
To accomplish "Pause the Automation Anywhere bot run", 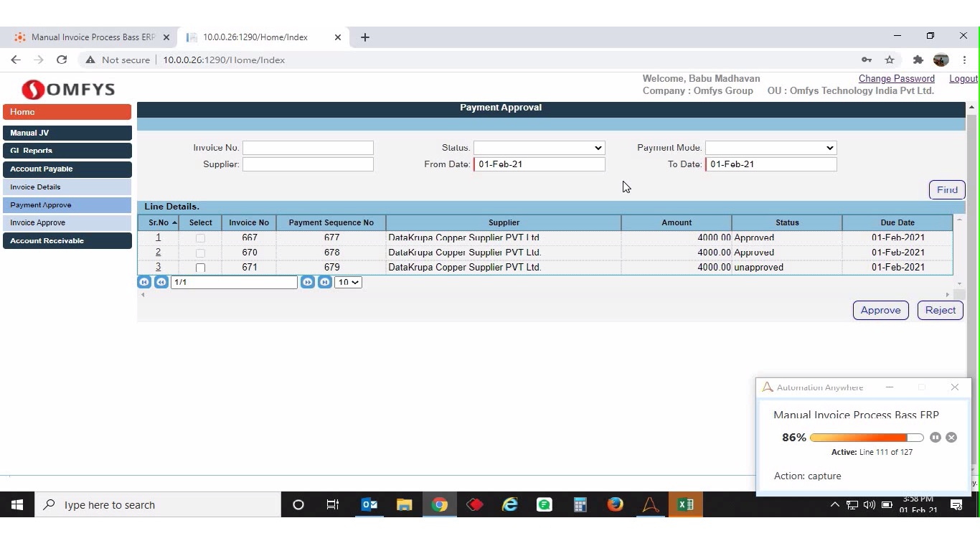I will 936,438.
